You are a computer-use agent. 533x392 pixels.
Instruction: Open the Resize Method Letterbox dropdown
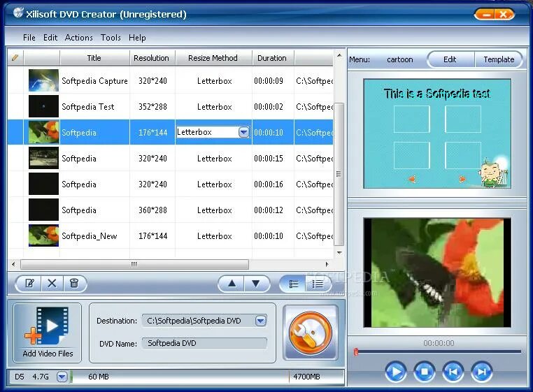(243, 132)
